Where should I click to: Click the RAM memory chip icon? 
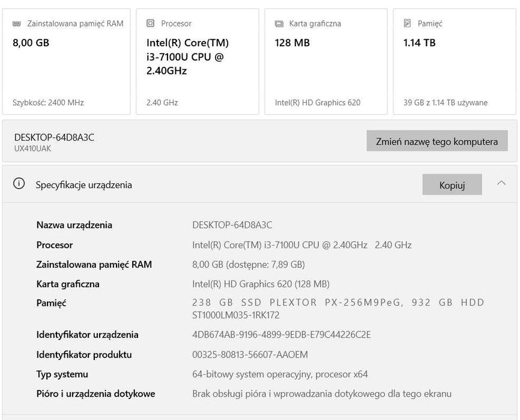pos(16,23)
